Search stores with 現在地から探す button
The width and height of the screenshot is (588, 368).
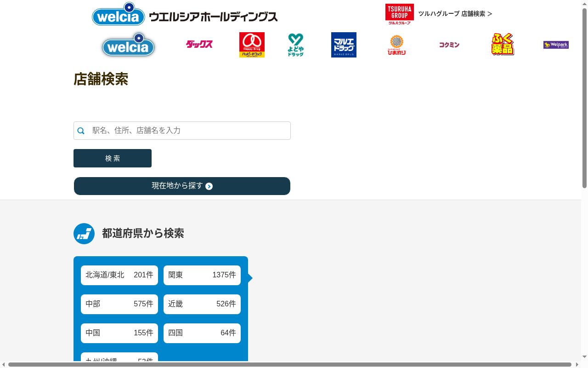(x=182, y=186)
